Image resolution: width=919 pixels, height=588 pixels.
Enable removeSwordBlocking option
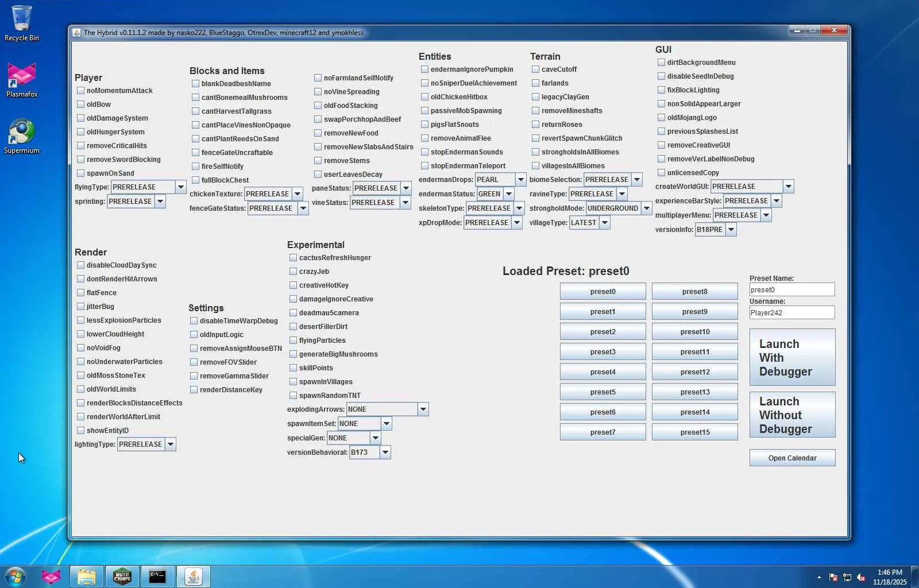click(x=81, y=160)
